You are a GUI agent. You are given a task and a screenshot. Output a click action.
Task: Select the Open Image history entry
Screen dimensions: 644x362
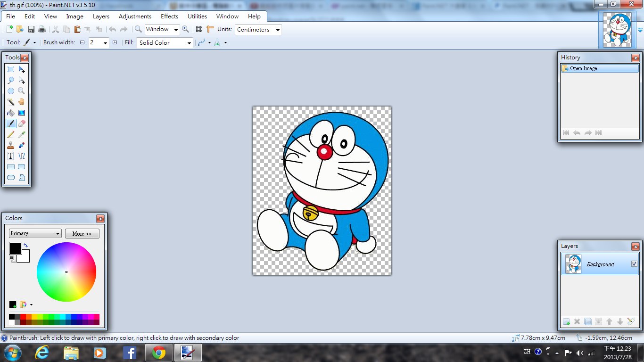(x=600, y=68)
